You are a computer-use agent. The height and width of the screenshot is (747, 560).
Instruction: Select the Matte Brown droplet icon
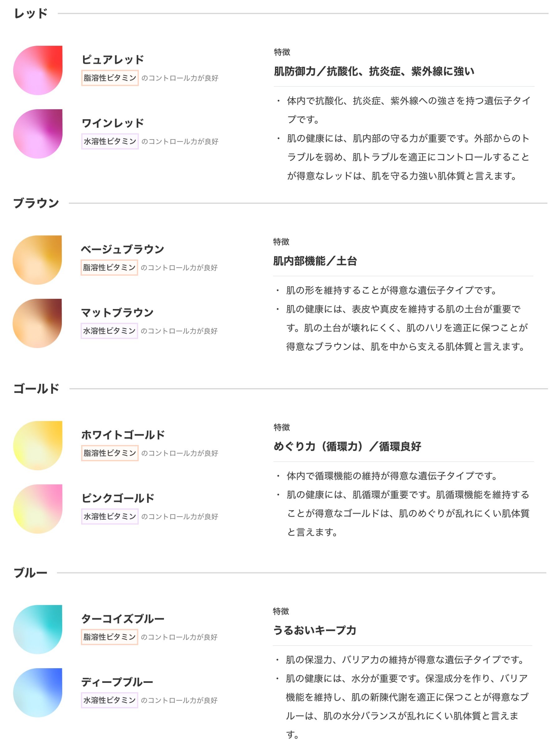37,323
